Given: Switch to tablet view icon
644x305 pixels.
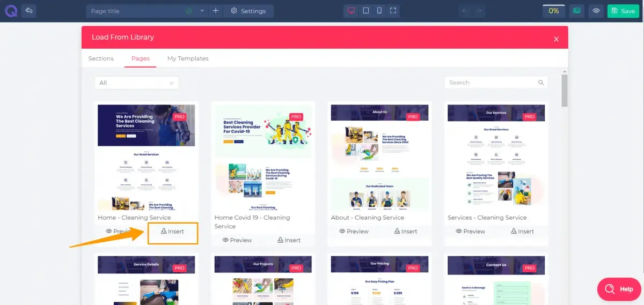Looking at the screenshot, I should [x=366, y=11].
